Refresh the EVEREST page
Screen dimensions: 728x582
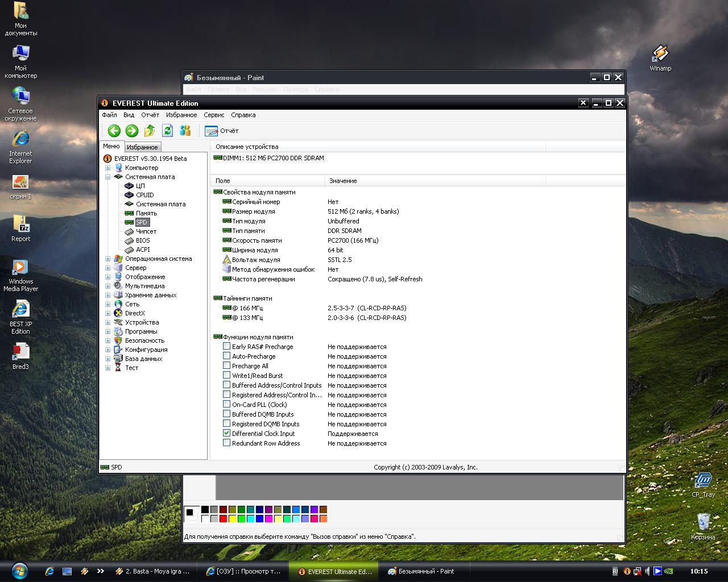click(x=167, y=131)
